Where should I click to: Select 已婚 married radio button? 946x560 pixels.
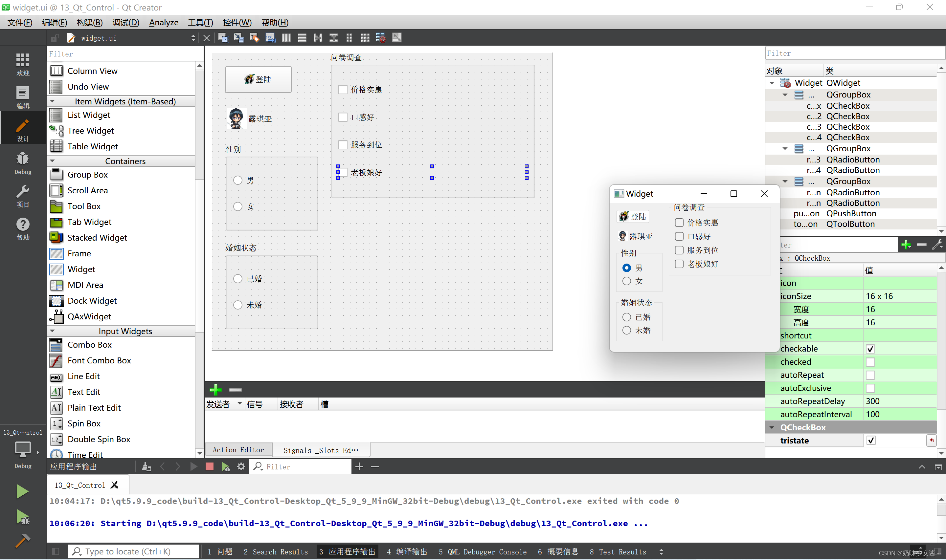(237, 279)
